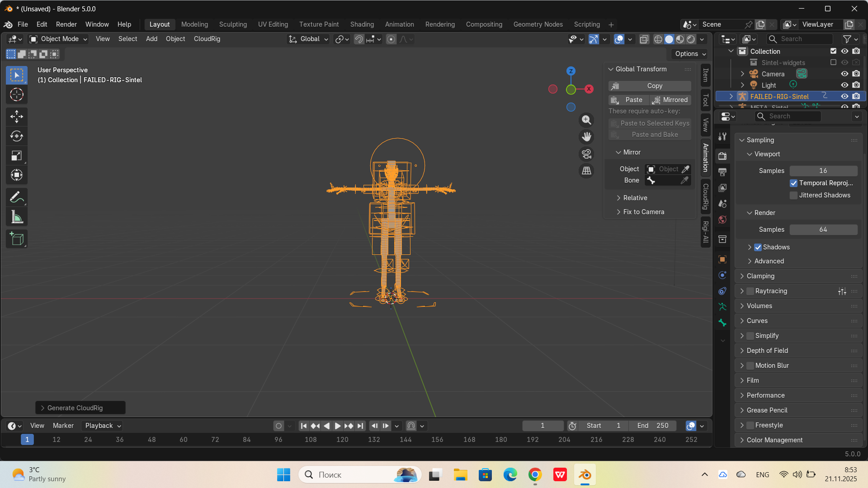Activate the Move tool
This screenshot has width=868, height=488.
pos(17,117)
